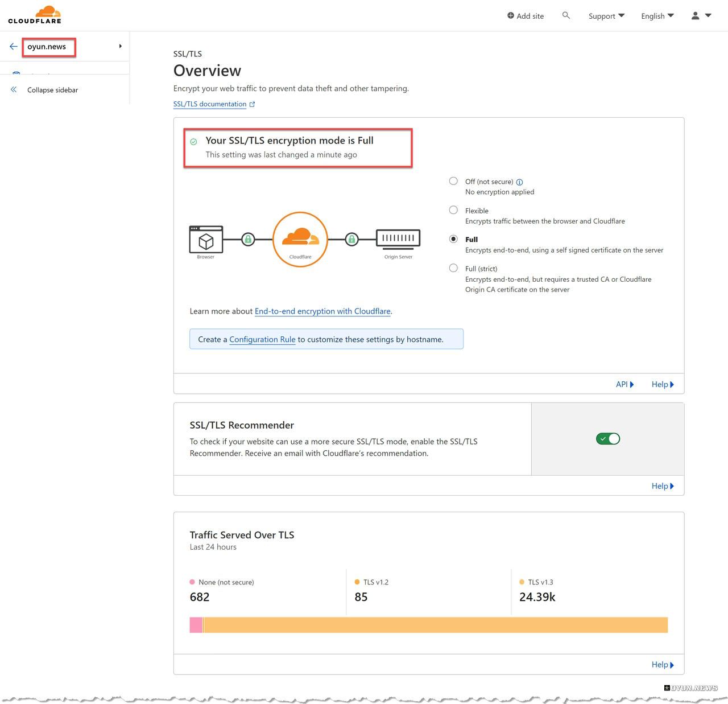The image size is (728, 704).
Task: Click the pink None (not secure) legend dot
Action: click(x=192, y=582)
